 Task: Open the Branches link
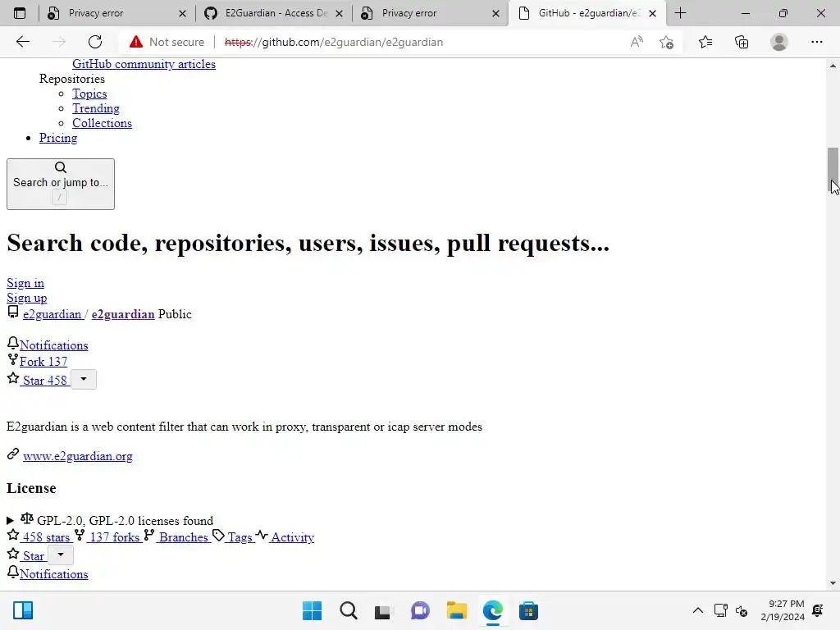(183, 537)
